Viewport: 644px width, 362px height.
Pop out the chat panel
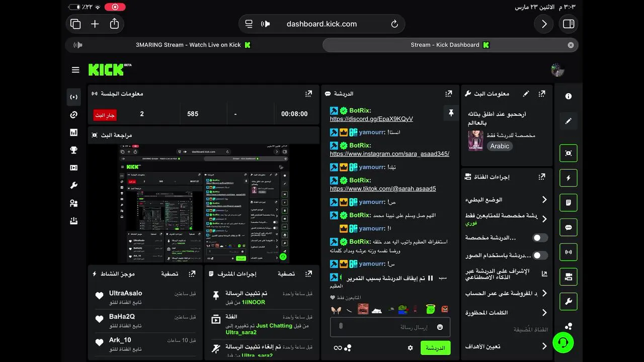(x=449, y=94)
